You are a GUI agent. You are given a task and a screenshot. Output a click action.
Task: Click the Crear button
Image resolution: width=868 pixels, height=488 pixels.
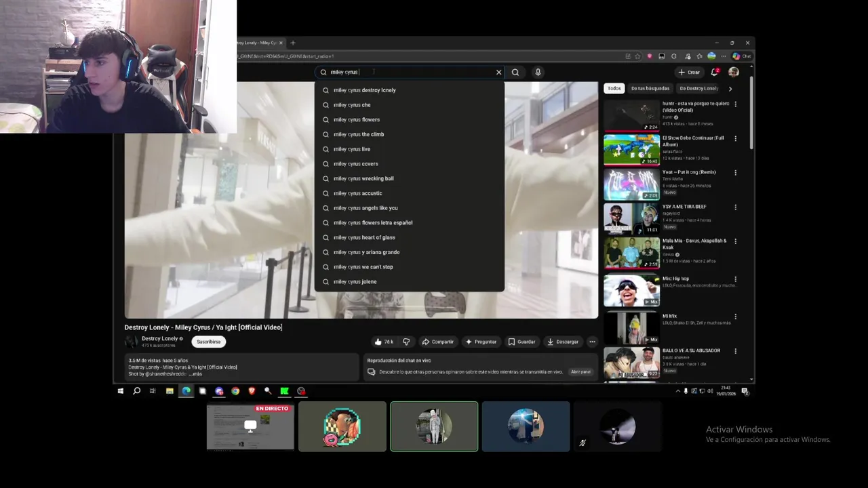pyautogui.click(x=689, y=72)
